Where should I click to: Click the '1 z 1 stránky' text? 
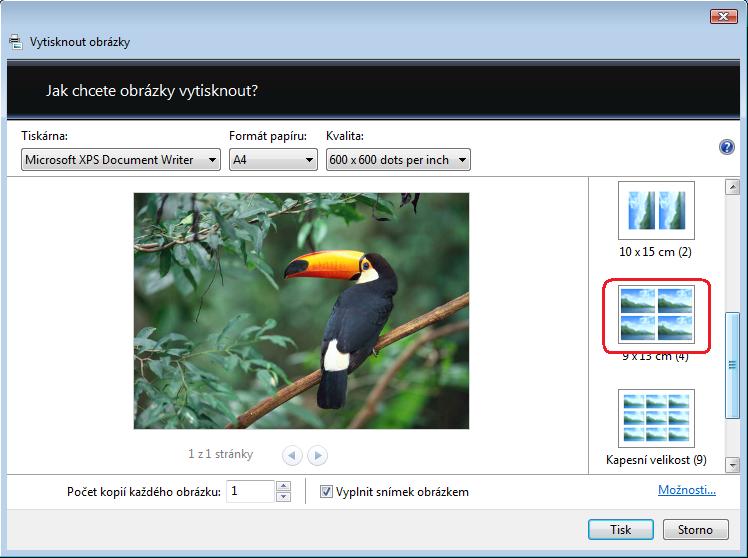coord(220,454)
